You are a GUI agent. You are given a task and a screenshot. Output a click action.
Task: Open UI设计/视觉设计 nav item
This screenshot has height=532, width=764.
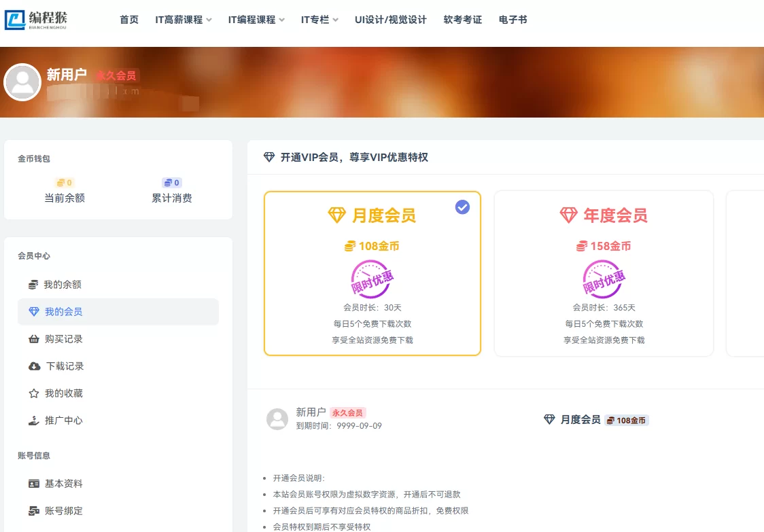(x=391, y=20)
